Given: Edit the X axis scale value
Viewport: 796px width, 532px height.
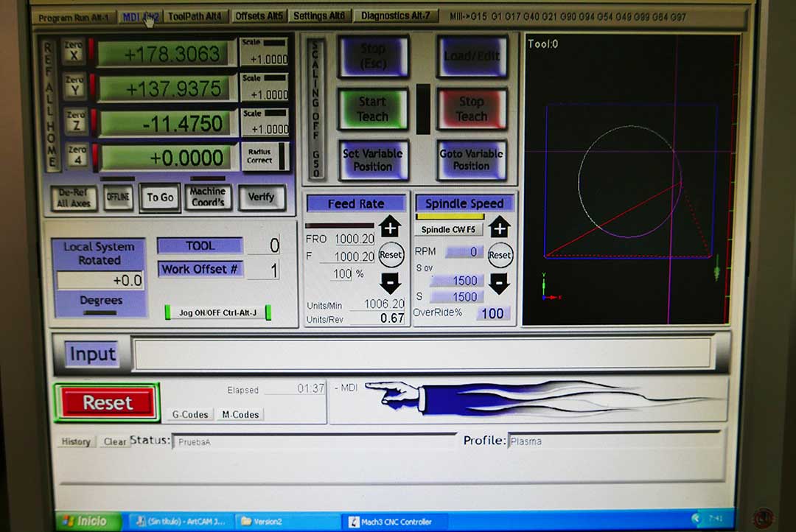Looking at the screenshot, I should 268,60.
